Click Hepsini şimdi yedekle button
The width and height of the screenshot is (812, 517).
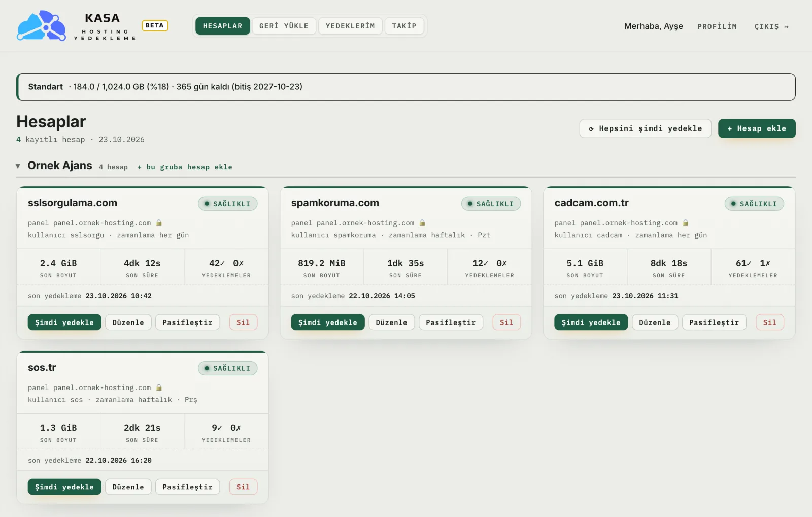[x=646, y=128]
